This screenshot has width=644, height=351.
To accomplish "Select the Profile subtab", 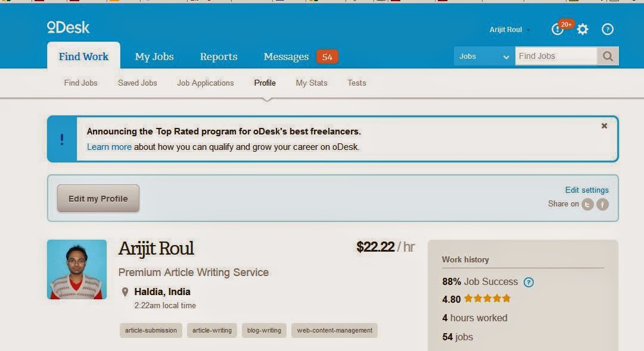I will [x=265, y=83].
